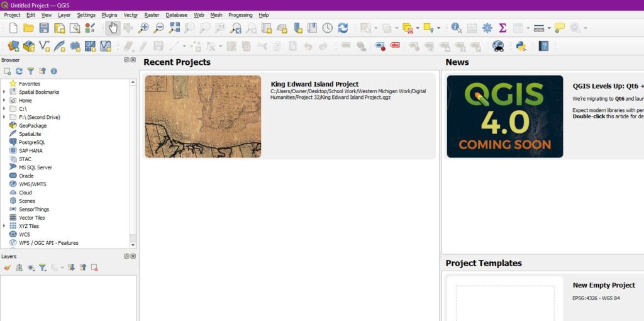Image resolution: width=644 pixels, height=321 pixels.
Task: Click New Shapefile Layer icon
Action: pyautogui.click(x=45, y=46)
